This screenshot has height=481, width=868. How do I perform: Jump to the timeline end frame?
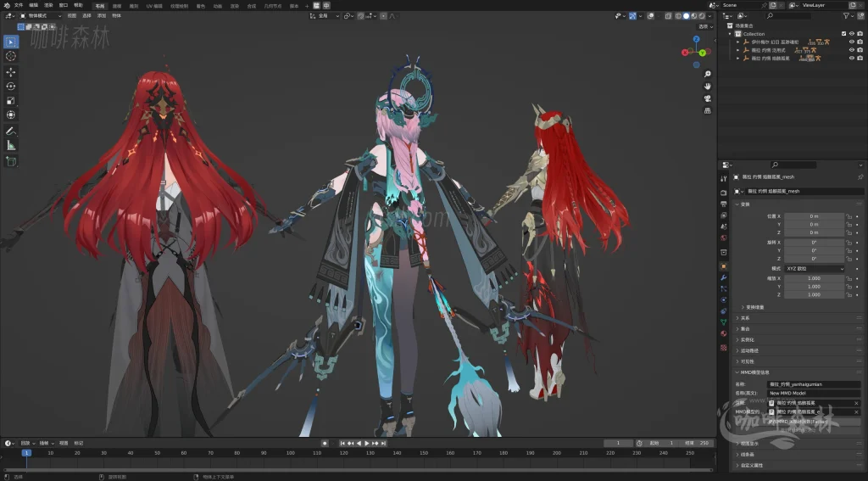click(383, 443)
